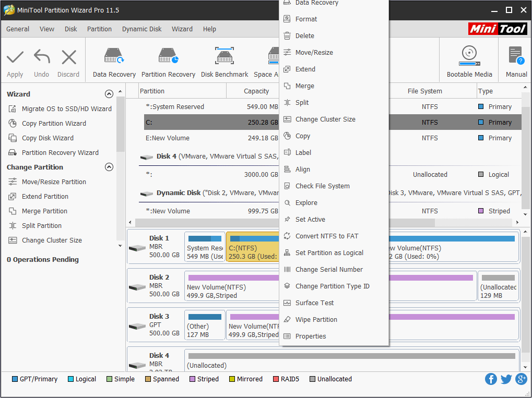Image resolution: width=532 pixels, height=398 pixels.
Task: Click the Capacity column header
Action: click(256, 91)
